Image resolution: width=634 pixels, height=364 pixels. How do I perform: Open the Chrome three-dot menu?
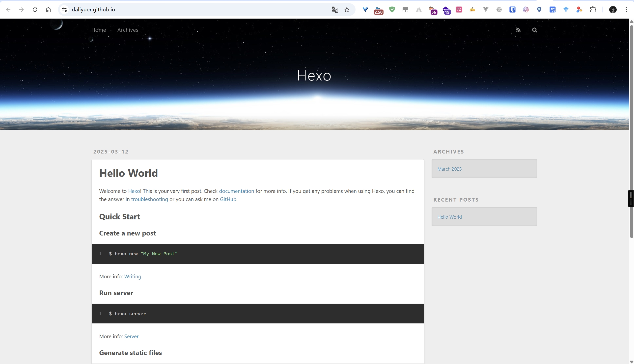coord(626,10)
